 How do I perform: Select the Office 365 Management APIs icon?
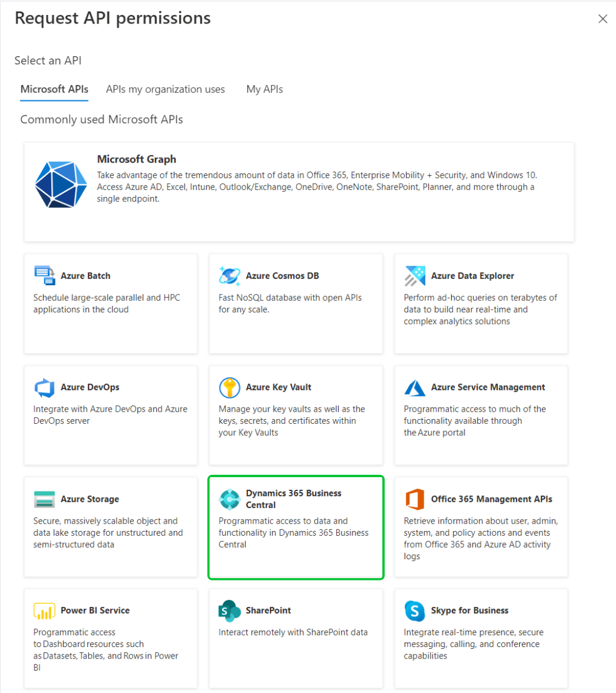click(414, 499)
